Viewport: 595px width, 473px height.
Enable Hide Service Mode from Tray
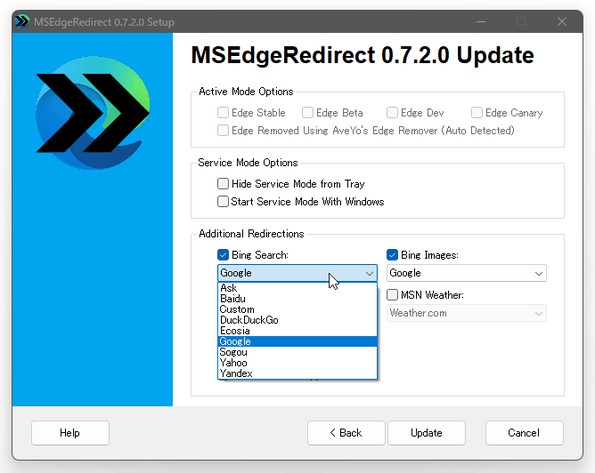pyautogui.click(x=223, y=184)
